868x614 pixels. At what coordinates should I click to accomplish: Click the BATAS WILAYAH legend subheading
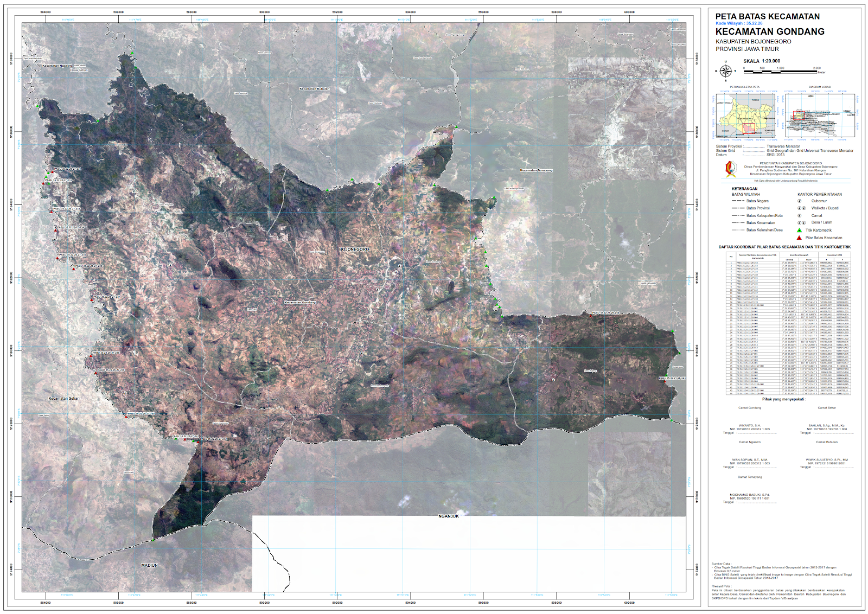(746, 195)
